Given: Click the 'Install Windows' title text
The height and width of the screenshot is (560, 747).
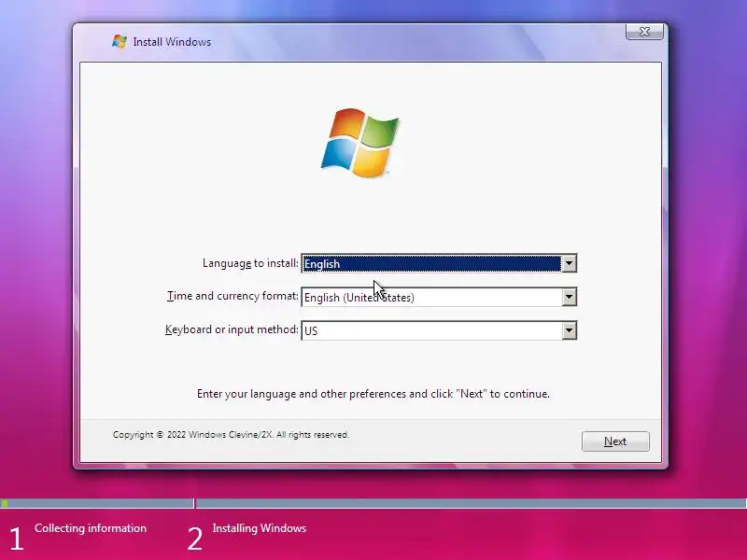Looking at the screenshot, I should coord(172,42).
